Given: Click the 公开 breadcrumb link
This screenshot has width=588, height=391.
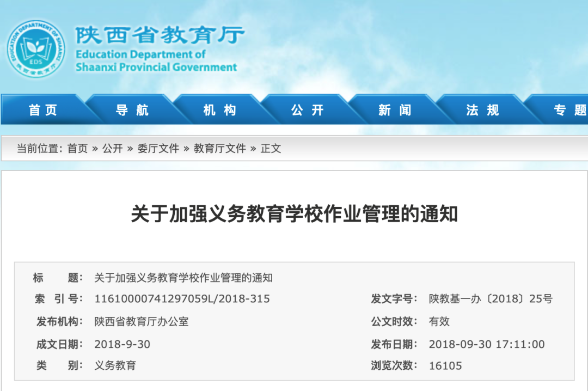Looking at the screenshot, I should (113, 149).
